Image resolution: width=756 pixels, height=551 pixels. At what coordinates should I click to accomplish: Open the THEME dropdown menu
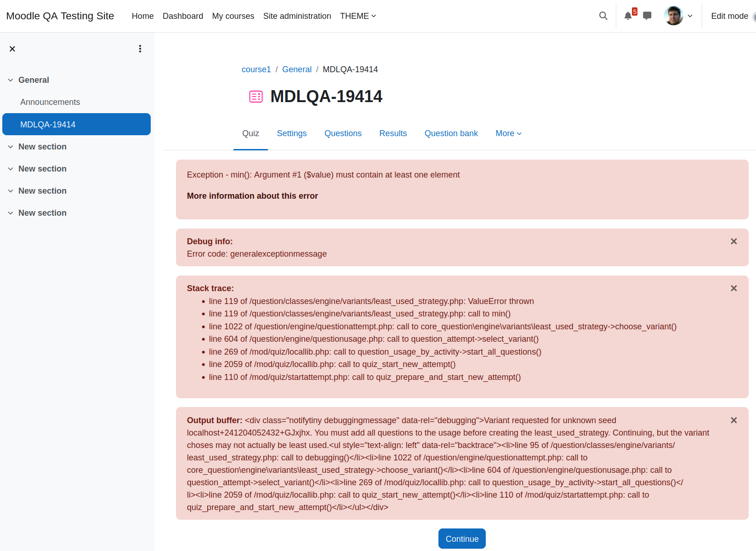(358, 16)
